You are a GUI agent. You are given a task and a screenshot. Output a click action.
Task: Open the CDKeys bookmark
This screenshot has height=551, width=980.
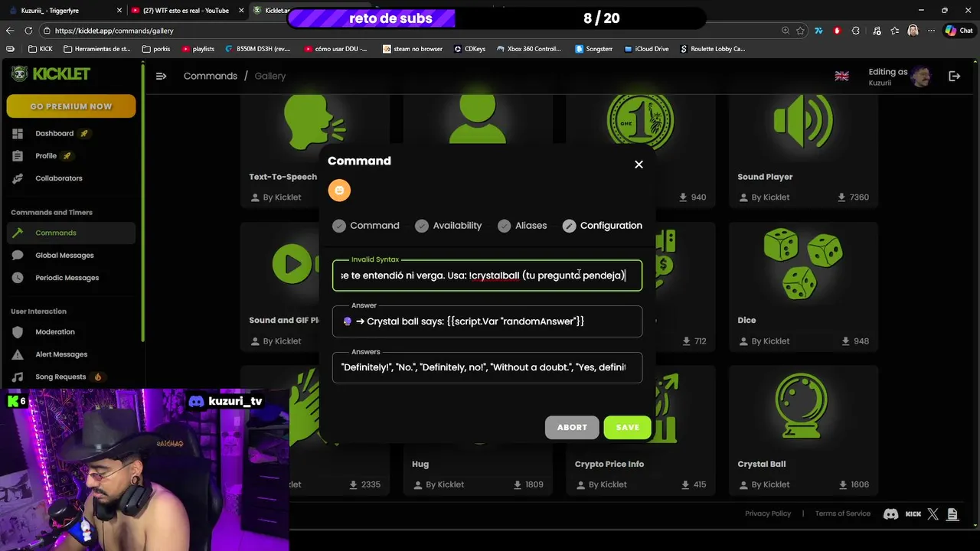469,49
